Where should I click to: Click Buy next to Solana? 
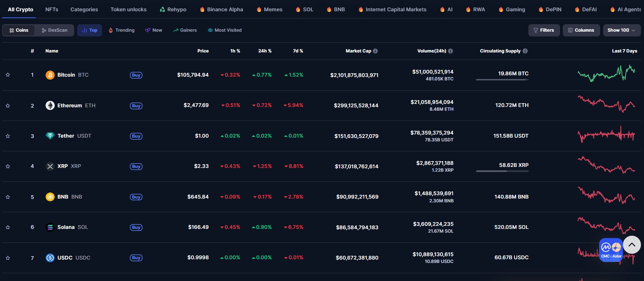tap(136, 228)
